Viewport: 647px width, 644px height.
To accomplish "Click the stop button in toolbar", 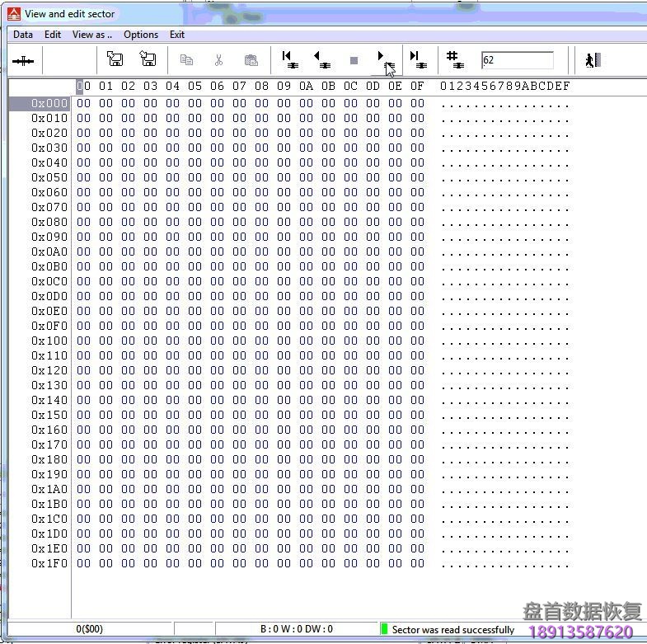I will [x=354, y=60].
